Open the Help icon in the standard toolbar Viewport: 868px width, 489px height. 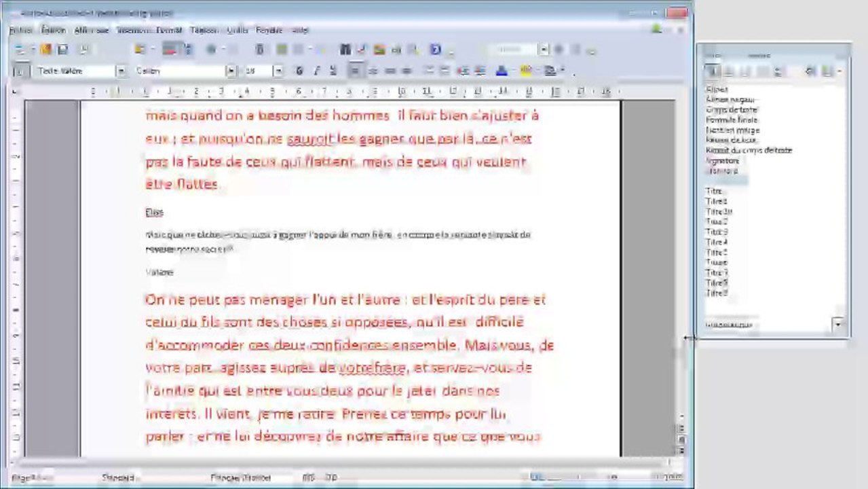pyautogui.click(x=436, y=50)
